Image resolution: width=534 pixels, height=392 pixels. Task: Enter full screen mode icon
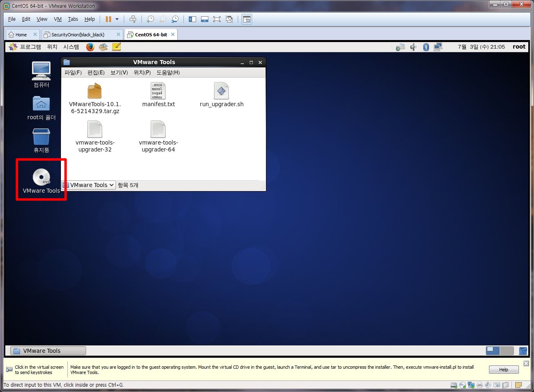coord(217,19)
